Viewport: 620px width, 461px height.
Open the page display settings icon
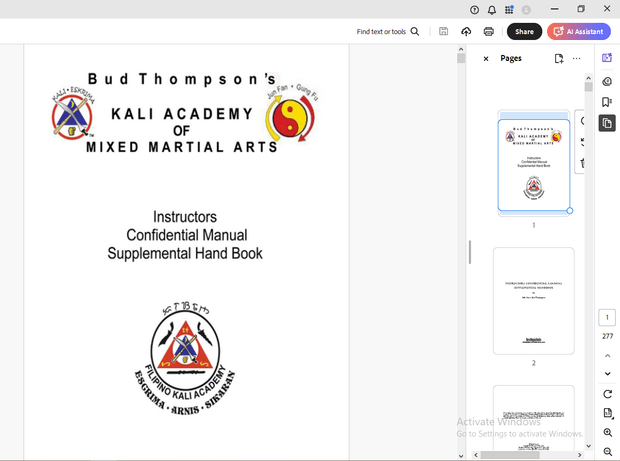608,413
